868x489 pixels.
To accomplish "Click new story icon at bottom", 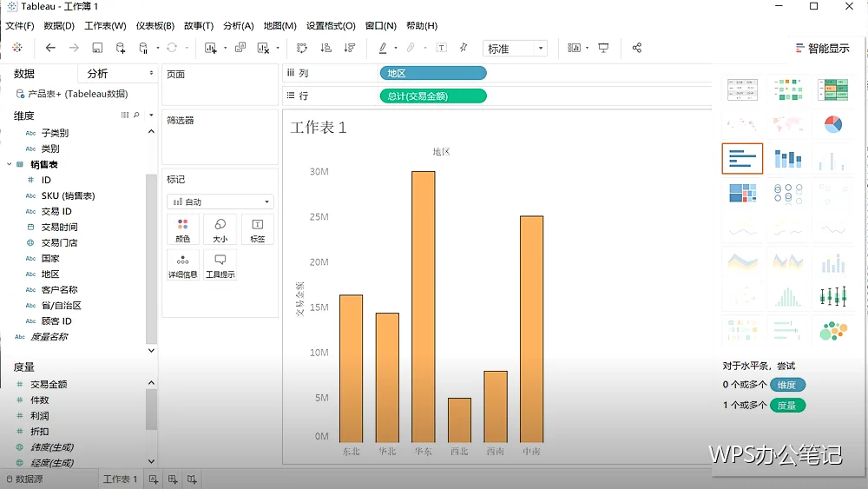I will 192,479.
